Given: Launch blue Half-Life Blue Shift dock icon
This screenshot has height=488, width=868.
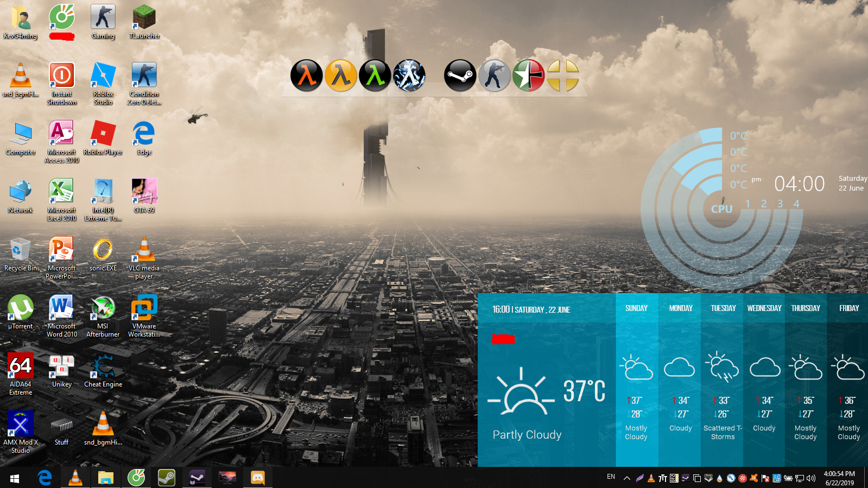Looking at the screenshot, I should click(409, 75).
